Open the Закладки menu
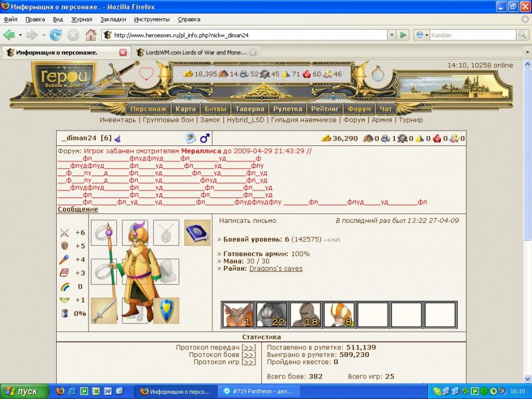Screen dimensions: 532x399 click(x=113, y=20)
